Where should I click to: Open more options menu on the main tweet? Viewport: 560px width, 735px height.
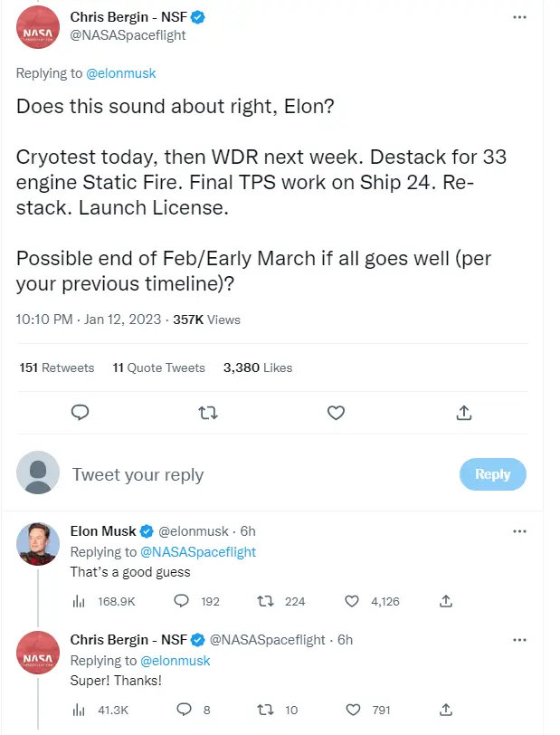pyautogui.click(x=519, y=18)
